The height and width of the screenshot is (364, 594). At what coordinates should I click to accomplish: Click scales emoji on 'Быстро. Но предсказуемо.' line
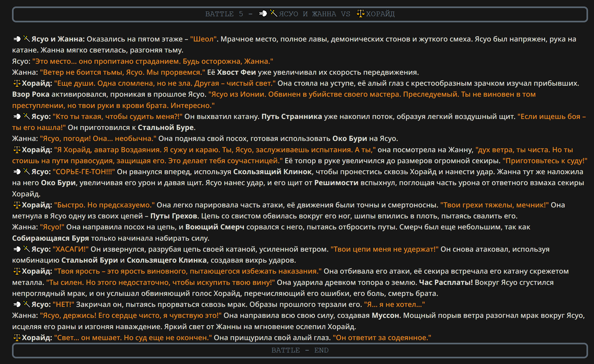click(17, 205)
